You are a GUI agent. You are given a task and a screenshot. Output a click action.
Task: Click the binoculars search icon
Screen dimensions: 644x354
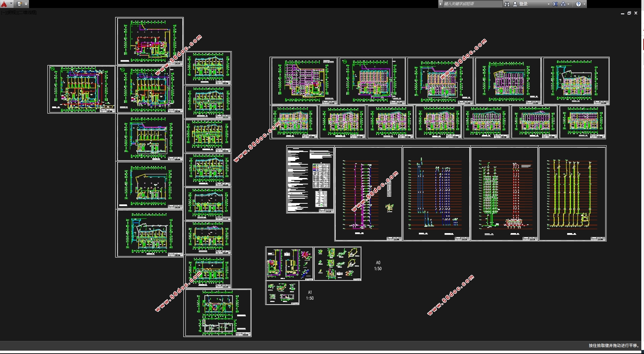[507, 4]
